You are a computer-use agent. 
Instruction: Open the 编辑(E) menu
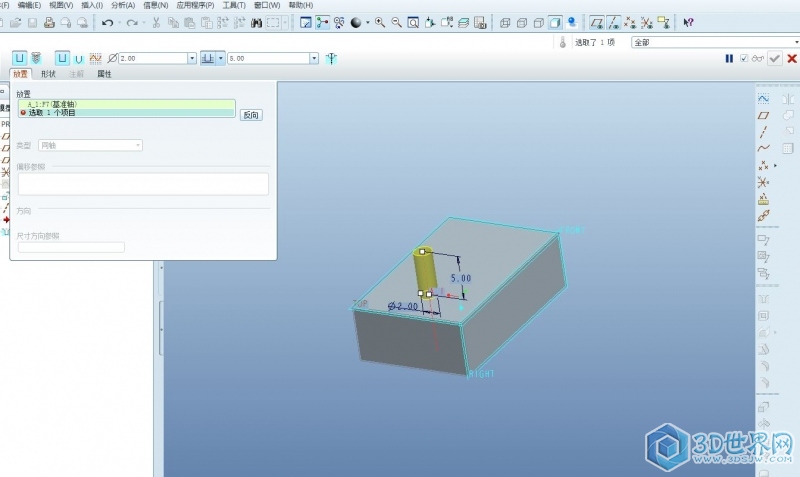point(29,5)
